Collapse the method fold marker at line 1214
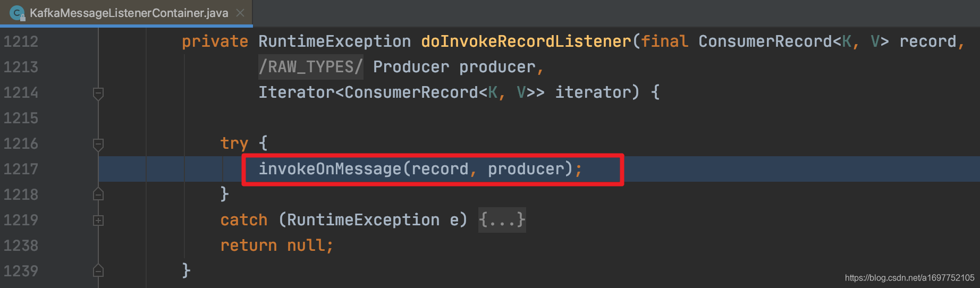This screenshot has width=980, height=288. (x=98, y=93)
